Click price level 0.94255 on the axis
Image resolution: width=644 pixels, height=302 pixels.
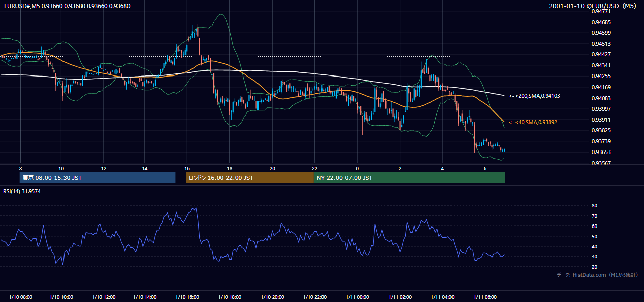tap(601, 76)
